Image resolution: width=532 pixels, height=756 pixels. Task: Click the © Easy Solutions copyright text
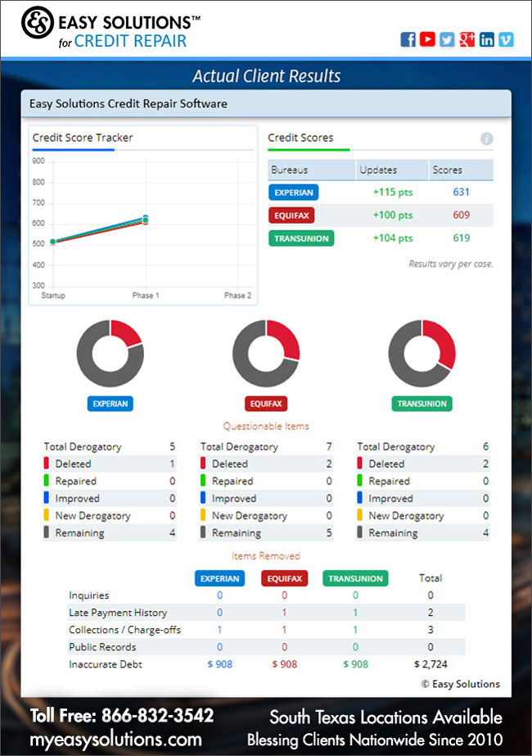tap(461, 684)
